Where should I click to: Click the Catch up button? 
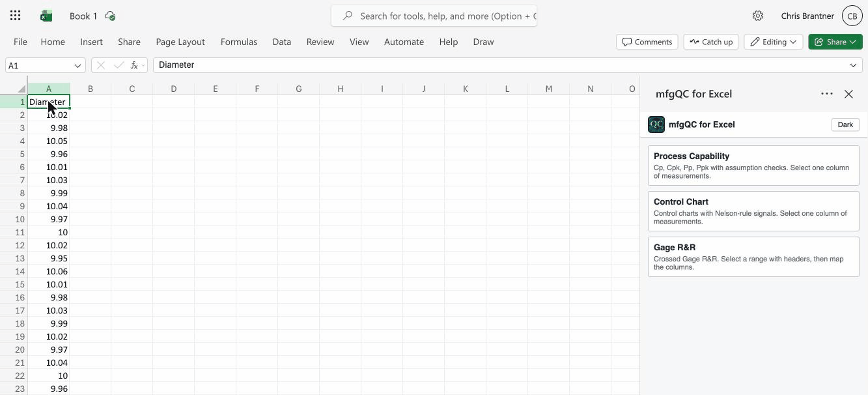point(711,42)
